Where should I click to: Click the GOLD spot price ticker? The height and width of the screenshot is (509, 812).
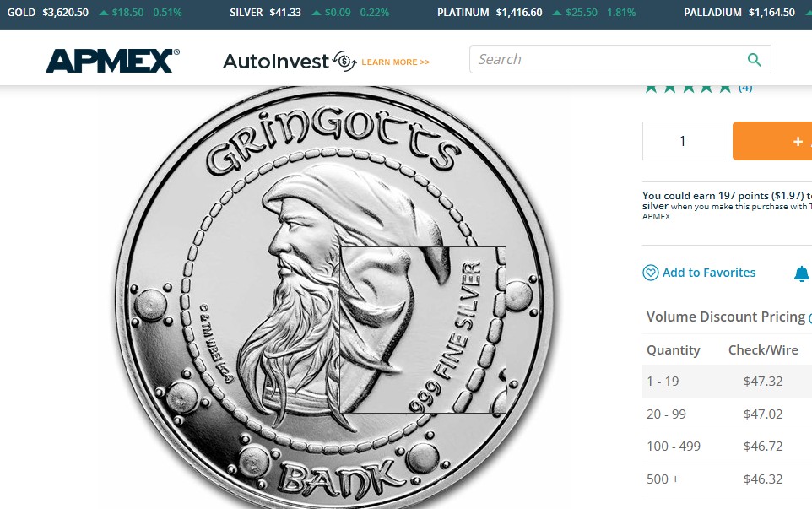(95, 13)
